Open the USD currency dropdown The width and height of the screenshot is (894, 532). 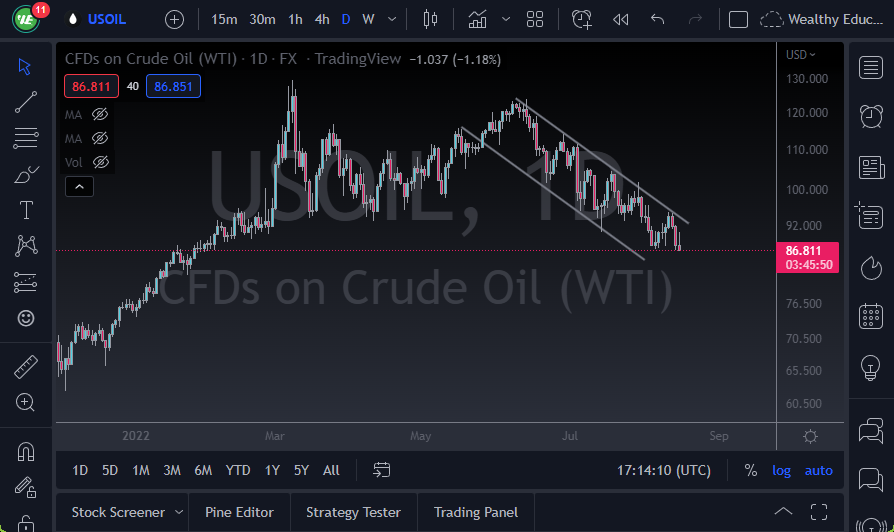click(800, 54)
